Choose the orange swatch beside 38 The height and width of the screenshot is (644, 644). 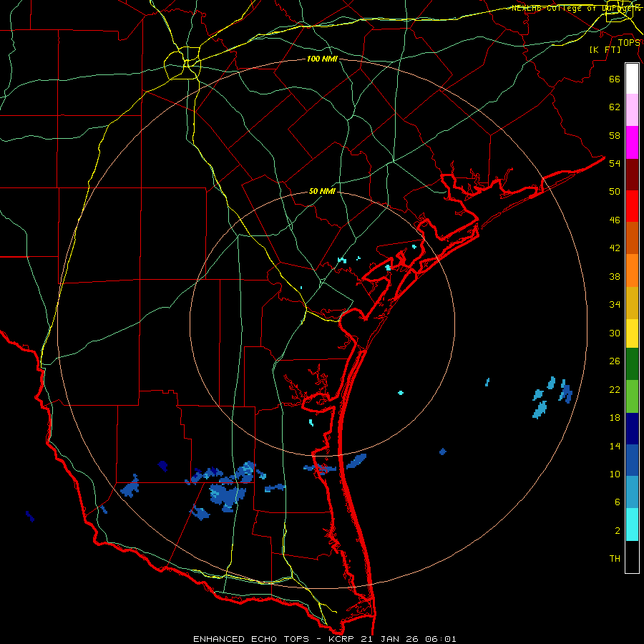pyautogui.click(x=632, y=270)
